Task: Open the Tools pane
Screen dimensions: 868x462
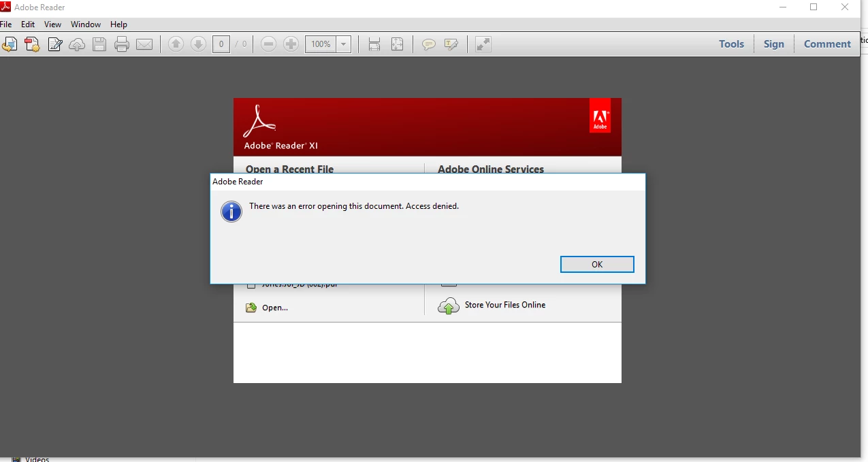Action: click(732, 44)
